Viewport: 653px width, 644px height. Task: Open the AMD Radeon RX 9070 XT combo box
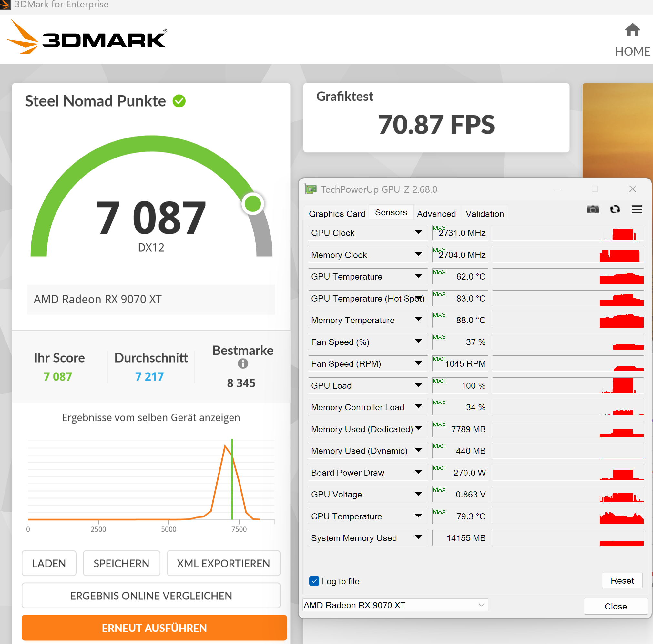[395, 605]
